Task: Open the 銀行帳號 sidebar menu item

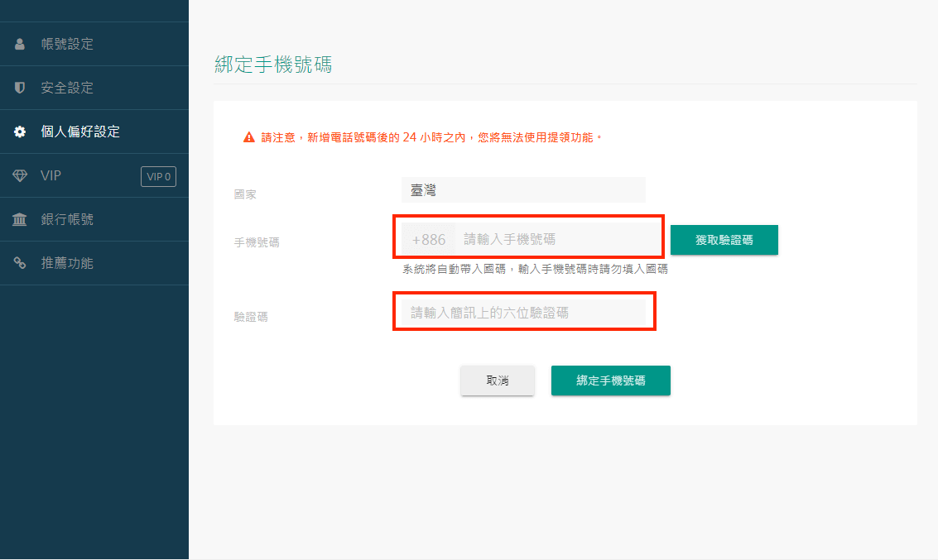Action: pos(67,220)
